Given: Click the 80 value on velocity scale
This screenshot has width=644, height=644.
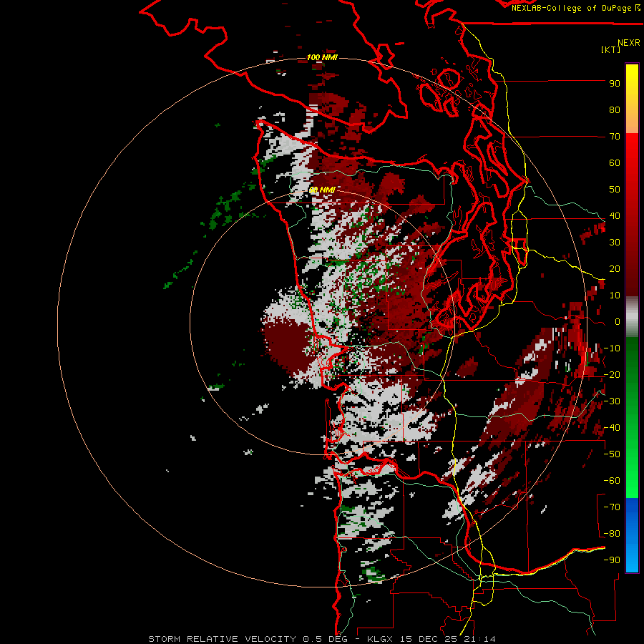Looking at the screenshot, I should tap(615, 110).
